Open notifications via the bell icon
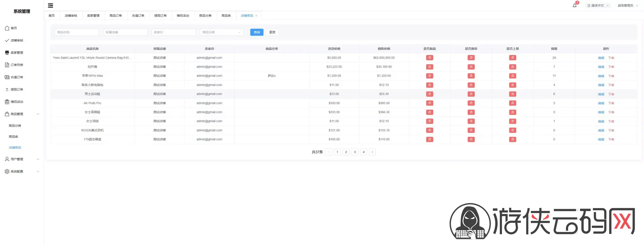 click(575, 6)
